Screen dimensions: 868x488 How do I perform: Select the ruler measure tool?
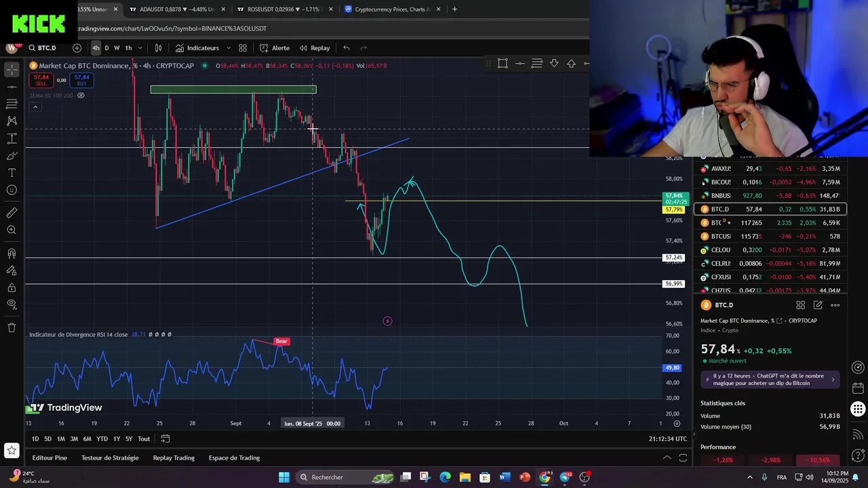(12, 213)
